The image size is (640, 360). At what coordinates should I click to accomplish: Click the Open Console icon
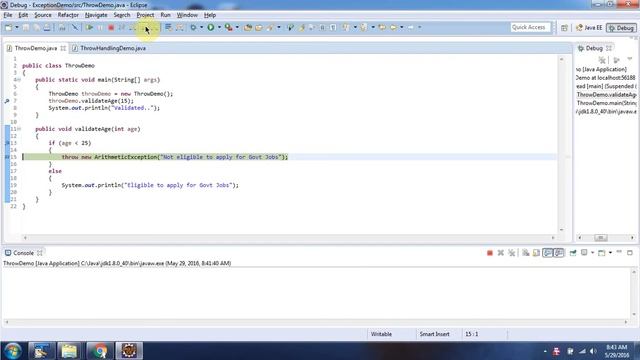[602, 253]
